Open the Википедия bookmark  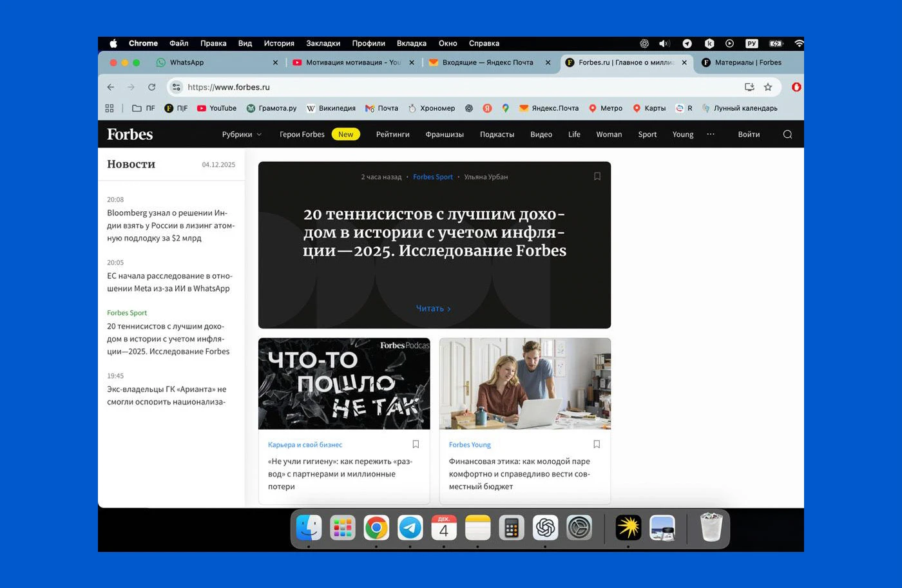coord(331,108)
